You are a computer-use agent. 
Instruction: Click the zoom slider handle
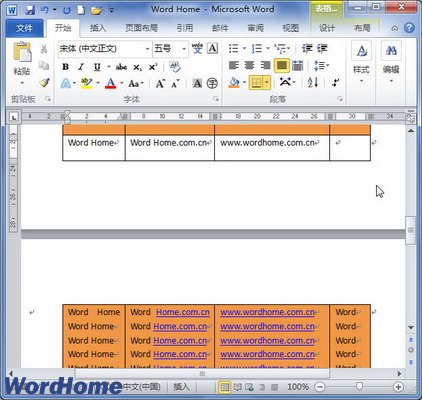click(359, 387)
